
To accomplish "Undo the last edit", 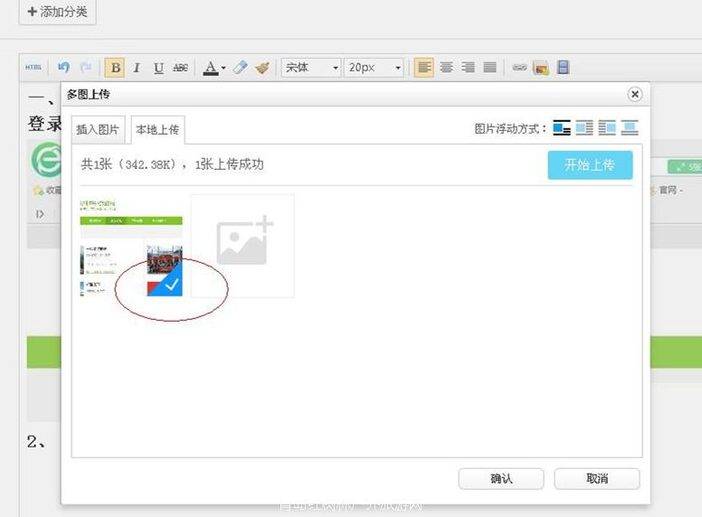I will pyautogui.click(x=64, y=68).
